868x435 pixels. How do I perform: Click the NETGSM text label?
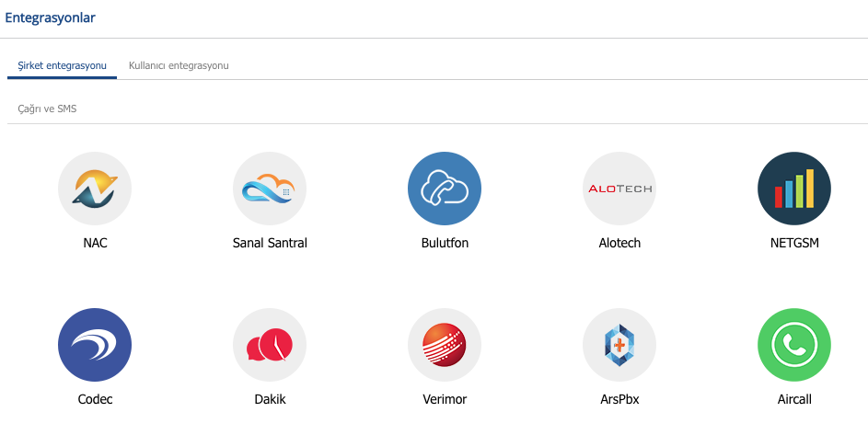point(794,243)
